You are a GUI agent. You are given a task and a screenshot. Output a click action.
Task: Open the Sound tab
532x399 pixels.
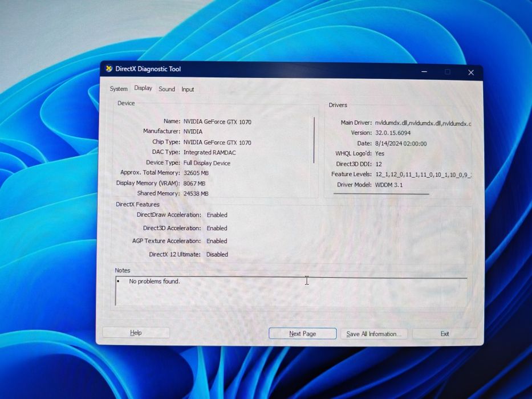pyautogui.click(x=166, y=89)
